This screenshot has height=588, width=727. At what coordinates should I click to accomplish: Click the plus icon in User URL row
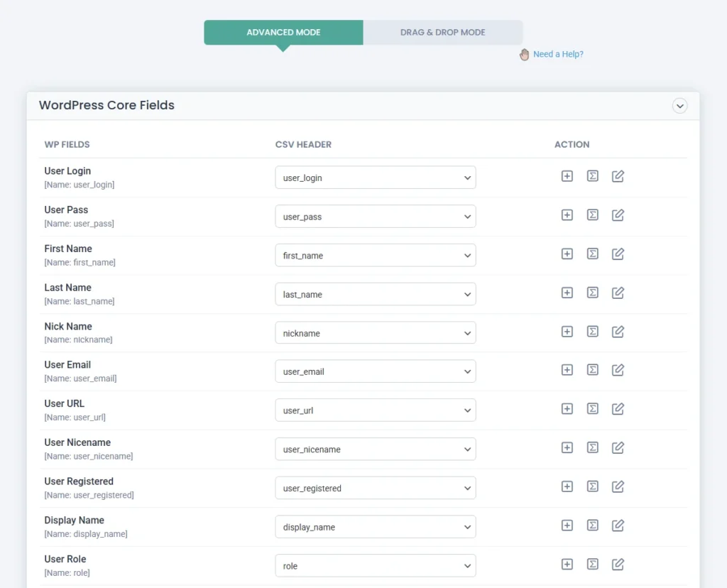coord(567,409)
